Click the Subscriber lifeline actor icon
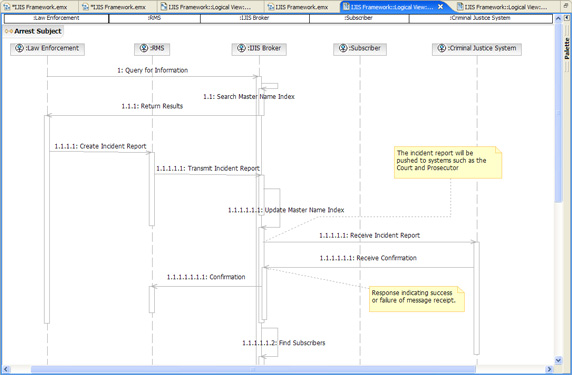 pyautogui.click(x=343, y=48)
